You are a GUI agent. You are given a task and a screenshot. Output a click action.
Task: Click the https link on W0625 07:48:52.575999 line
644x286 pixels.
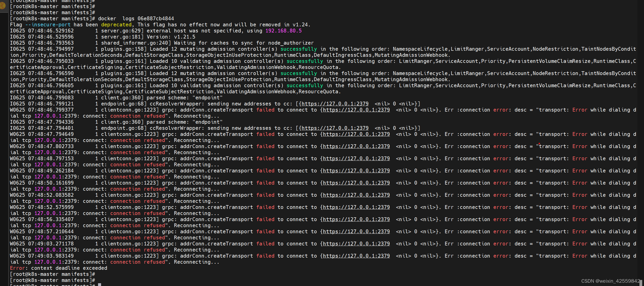coord(356,207)
